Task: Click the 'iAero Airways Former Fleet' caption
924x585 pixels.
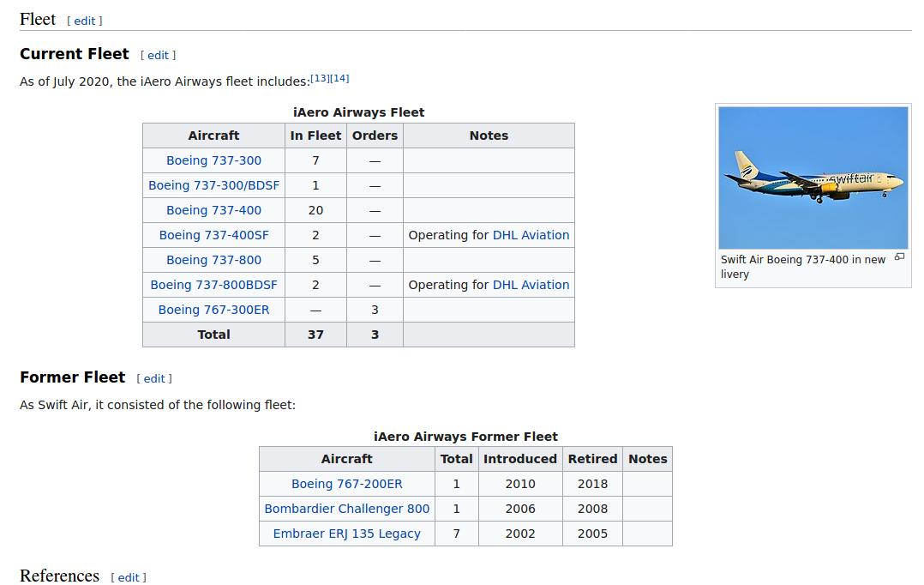Action: [x=465, y=437]
